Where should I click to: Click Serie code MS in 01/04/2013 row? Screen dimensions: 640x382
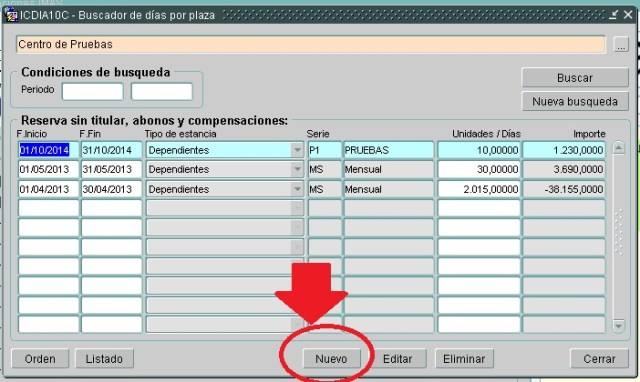[x=324, y=189]
